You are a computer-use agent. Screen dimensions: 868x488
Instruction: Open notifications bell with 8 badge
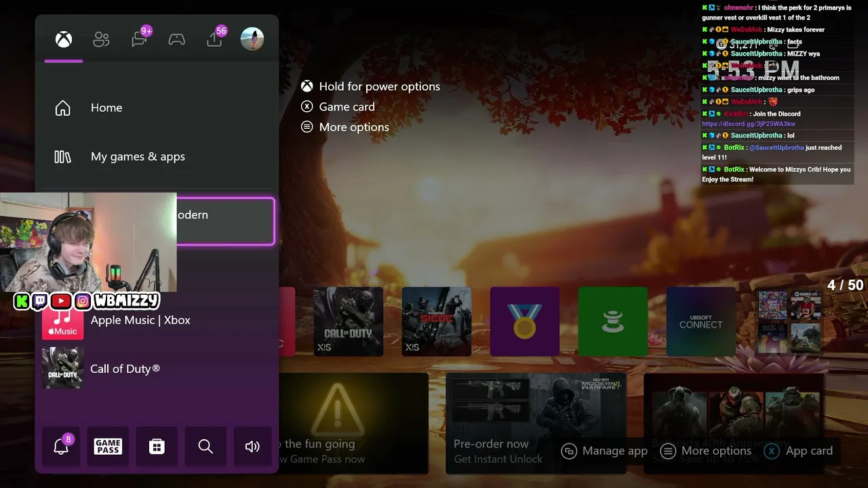point(62,446)
